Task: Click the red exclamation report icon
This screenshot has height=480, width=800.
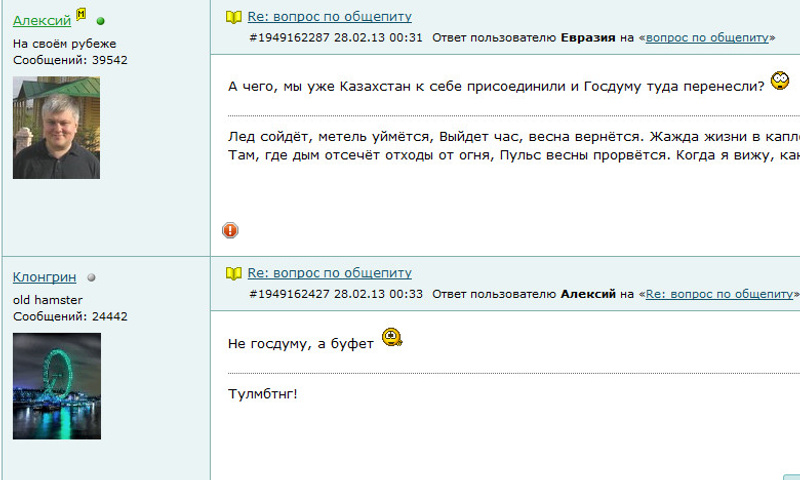Action: click(x=230, y=230)
